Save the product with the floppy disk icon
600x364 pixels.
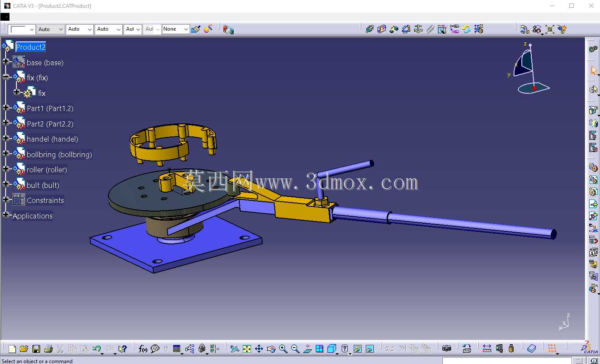36,349
